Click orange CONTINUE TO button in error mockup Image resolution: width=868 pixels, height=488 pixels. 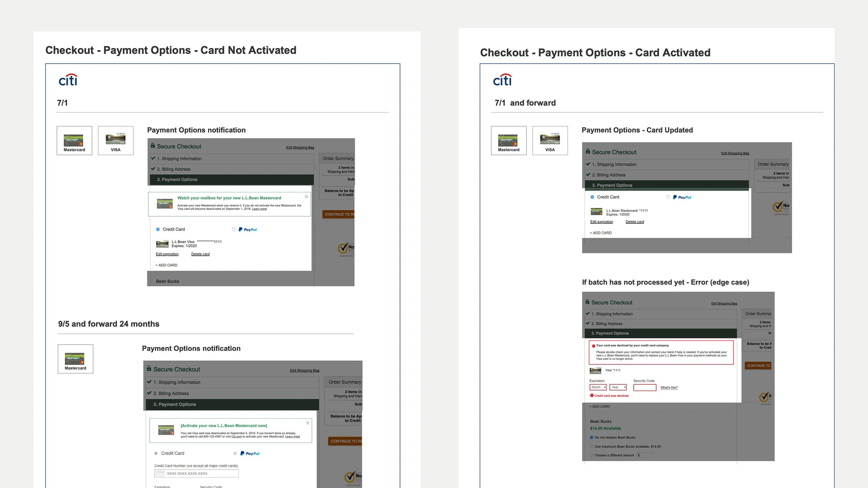758,365
